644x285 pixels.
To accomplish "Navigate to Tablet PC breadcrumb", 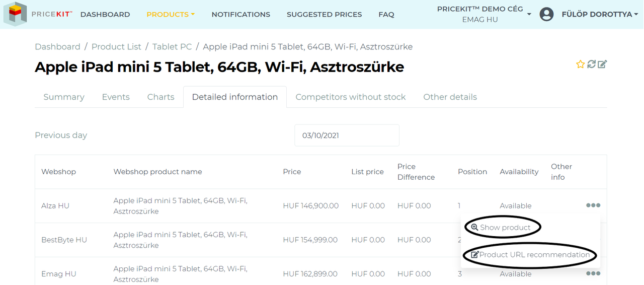I will [x=172, y=47].
